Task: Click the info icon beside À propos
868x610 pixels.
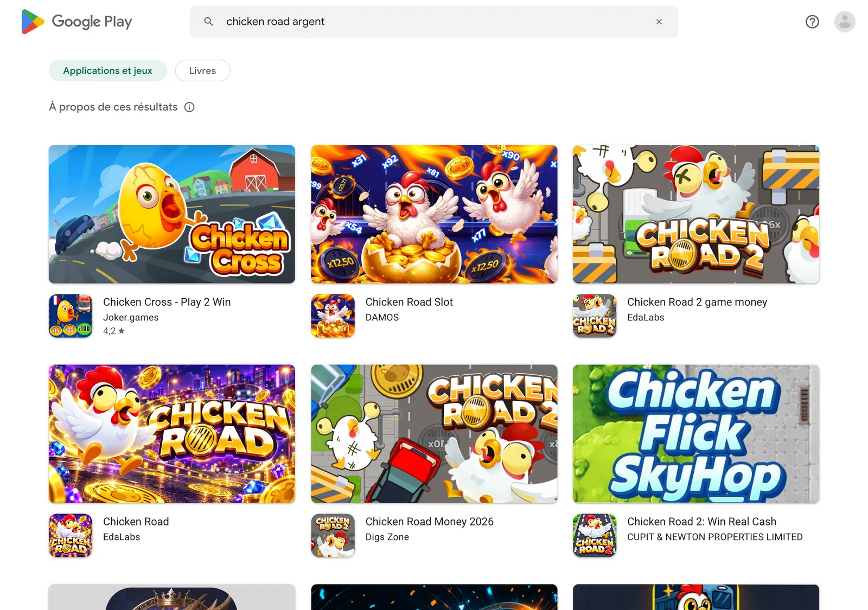Action: tap(189, 107)
